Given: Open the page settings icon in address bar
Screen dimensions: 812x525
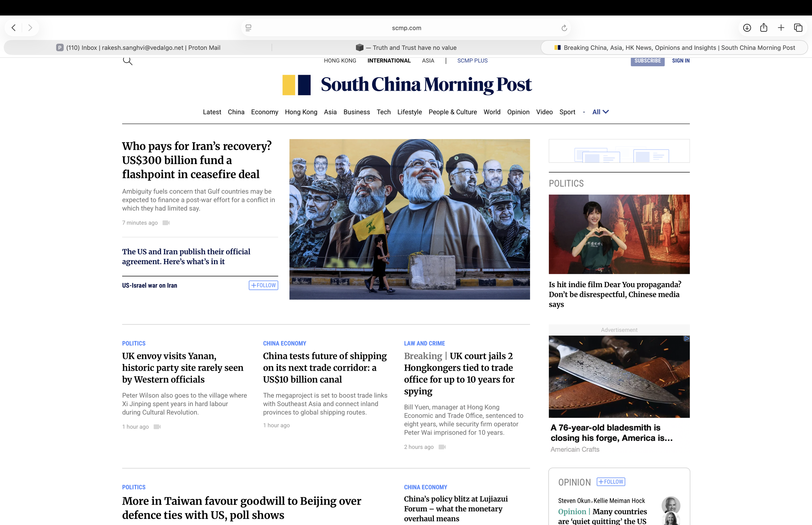Looking at the screenshot, I should pyautogui.click(x=248, y=28).
